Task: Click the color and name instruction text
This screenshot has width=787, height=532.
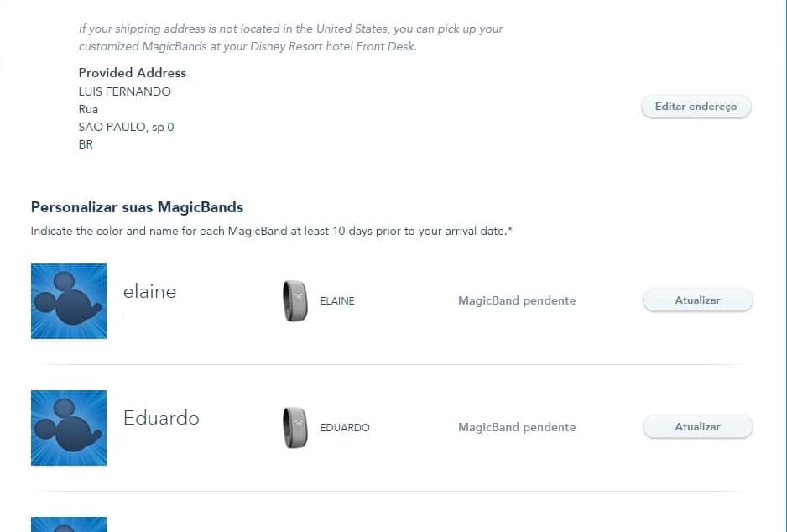Action: click(x=271, y=231)
